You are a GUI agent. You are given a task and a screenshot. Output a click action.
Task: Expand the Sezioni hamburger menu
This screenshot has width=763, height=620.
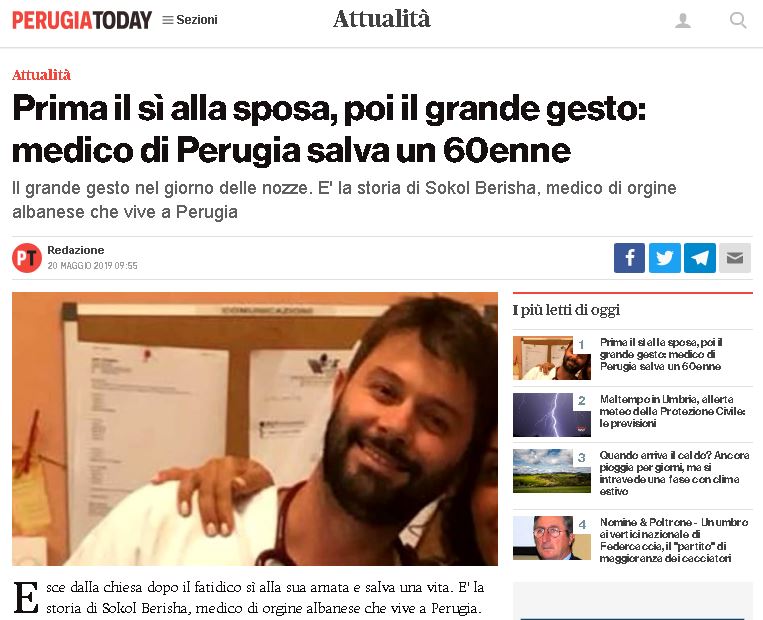[190, 20]
